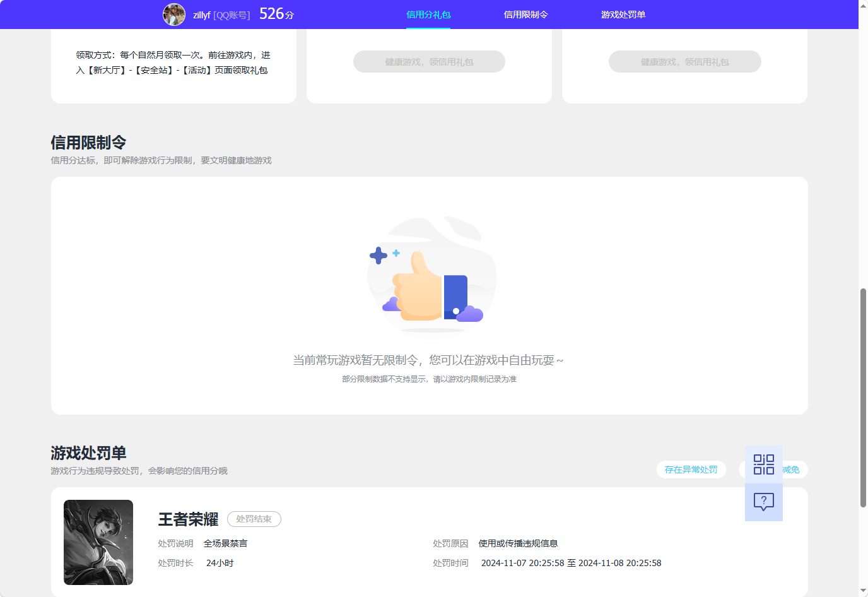Click the 526分 credit score

point(276,14)
